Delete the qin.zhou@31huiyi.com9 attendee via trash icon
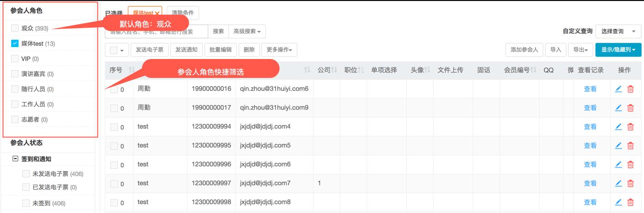Viewport: 644px width, 213px height. (x=630, y=108)
